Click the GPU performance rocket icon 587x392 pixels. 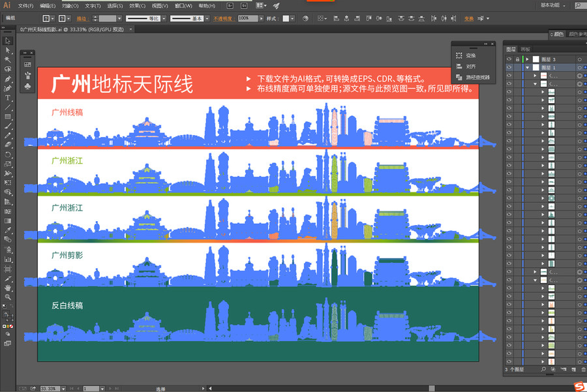coord(277,6)
